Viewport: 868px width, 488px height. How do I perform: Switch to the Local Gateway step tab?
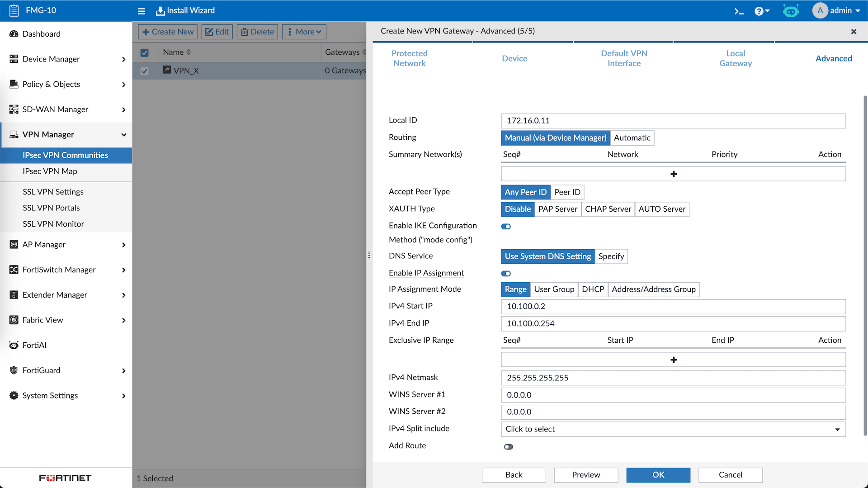click(x=736, y=58)
